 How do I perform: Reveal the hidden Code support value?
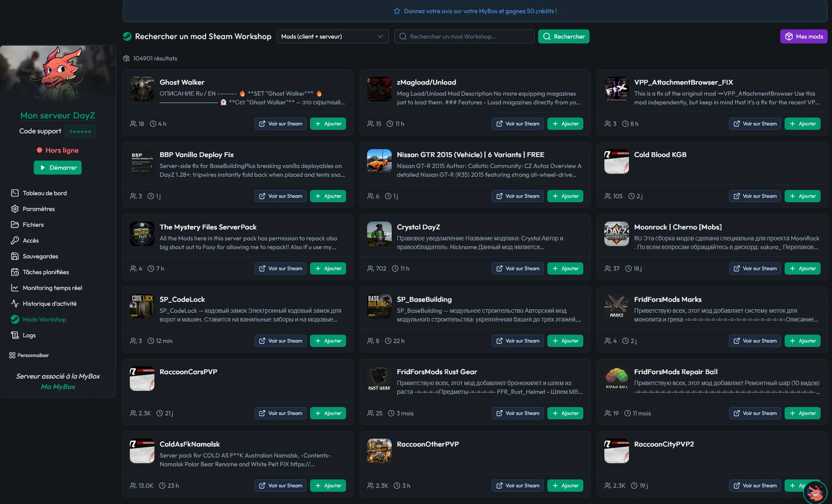point(80,131)
